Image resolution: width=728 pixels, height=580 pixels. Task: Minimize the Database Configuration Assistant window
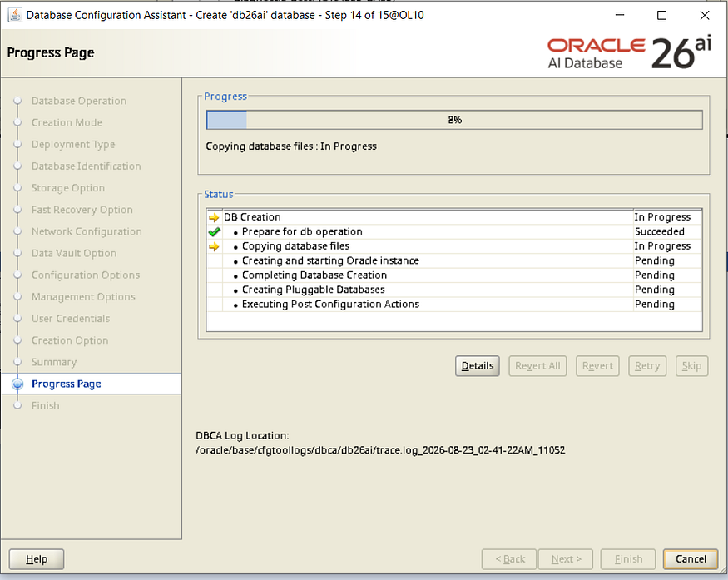coord(620,15)
